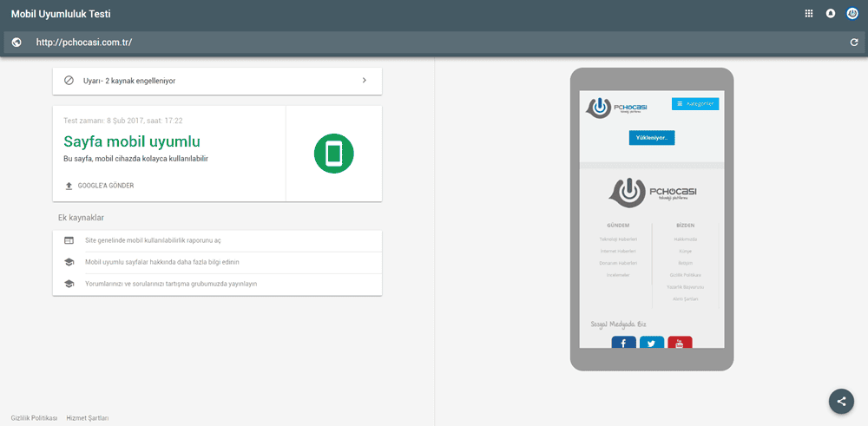Click the Yükleniyor button in the preview

tap(651, 138)
